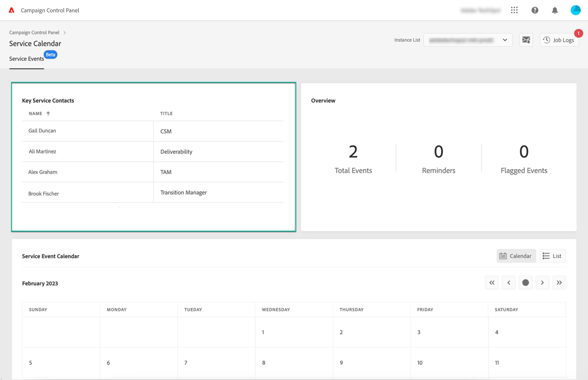Go to previous month with left chevron
The height and width of the screenshot is (380, 588).
pyautogui.click(x=509, y=282)
